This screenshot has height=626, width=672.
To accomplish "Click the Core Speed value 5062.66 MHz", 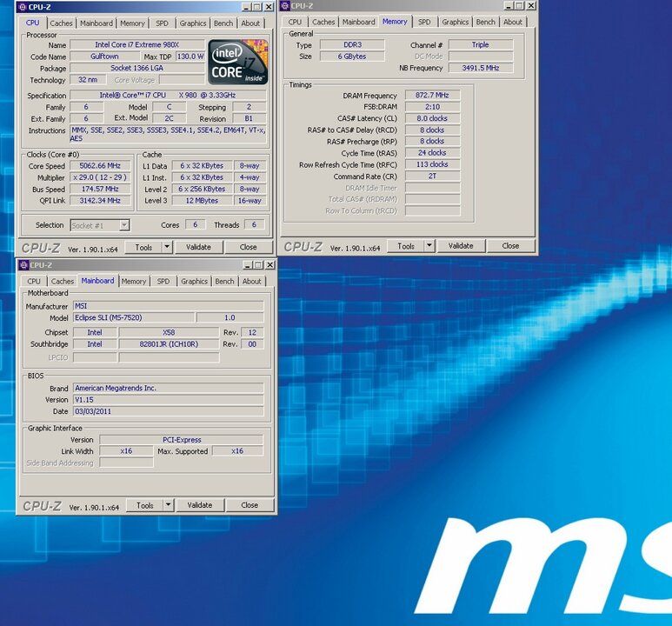I will 100,165.
